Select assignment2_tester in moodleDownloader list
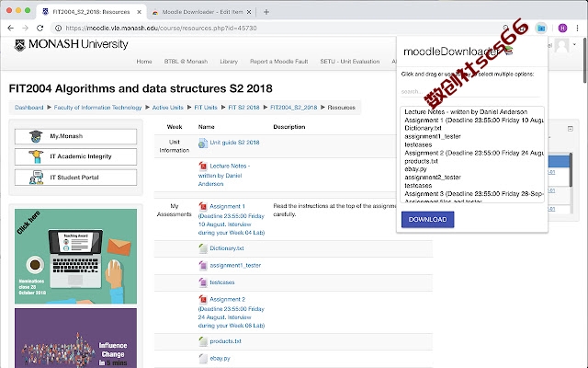 click(433, 178)
